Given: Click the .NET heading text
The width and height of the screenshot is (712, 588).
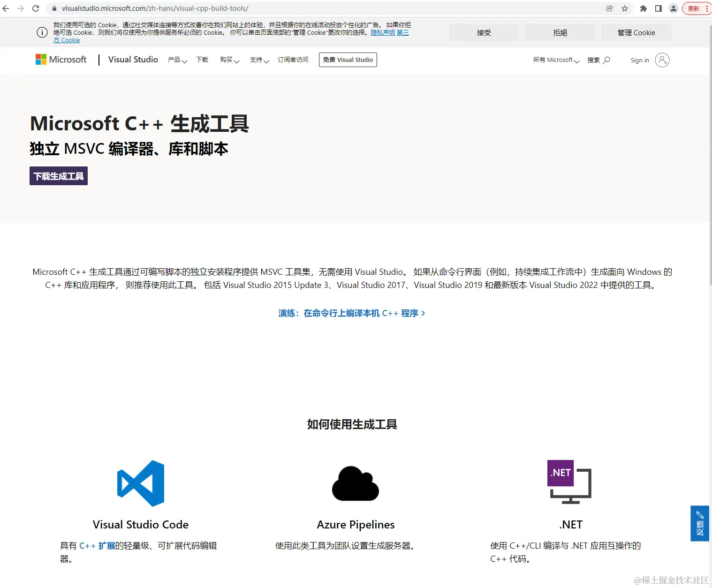Looking at the screenshot, I should point(571,524).
